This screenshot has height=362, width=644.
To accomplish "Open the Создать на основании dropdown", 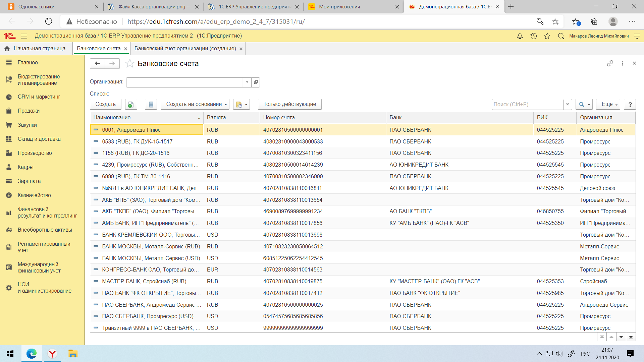I will click(195, 105).
